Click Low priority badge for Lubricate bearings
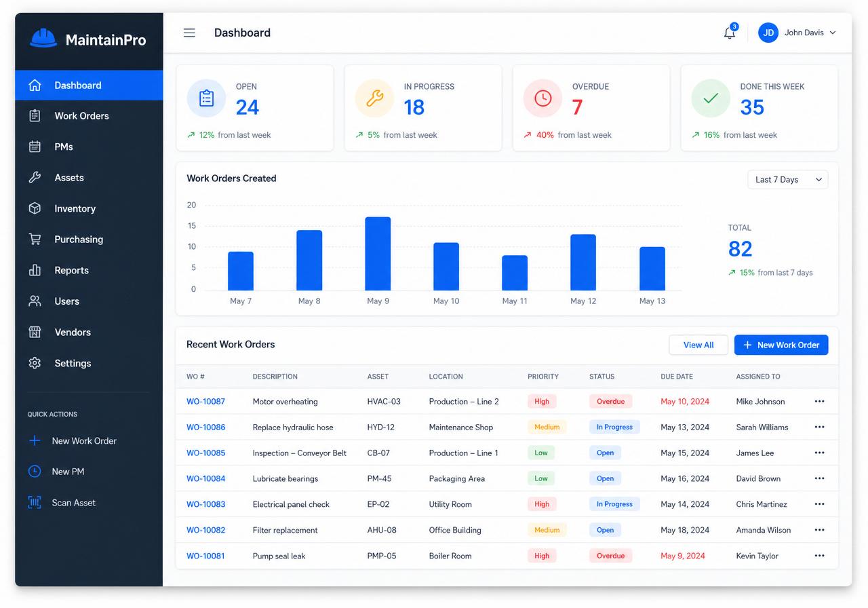868x608 pixels. [x=541, y=478]
